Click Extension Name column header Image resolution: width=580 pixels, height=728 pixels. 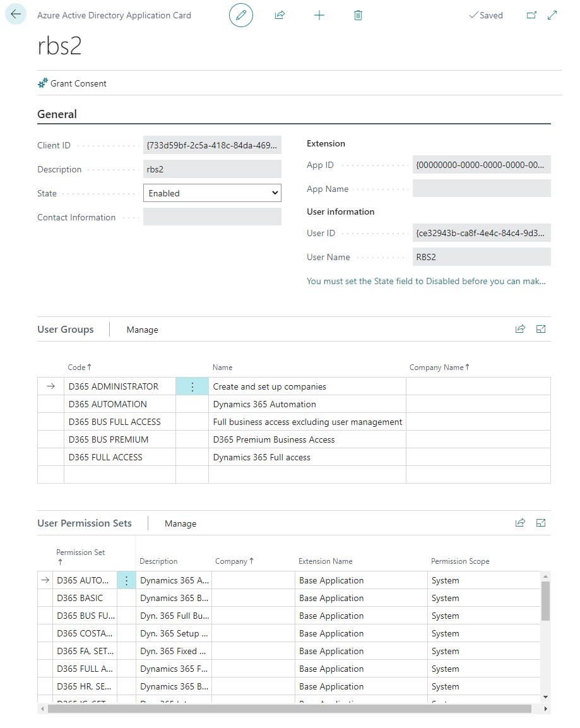tap(325, 561)
